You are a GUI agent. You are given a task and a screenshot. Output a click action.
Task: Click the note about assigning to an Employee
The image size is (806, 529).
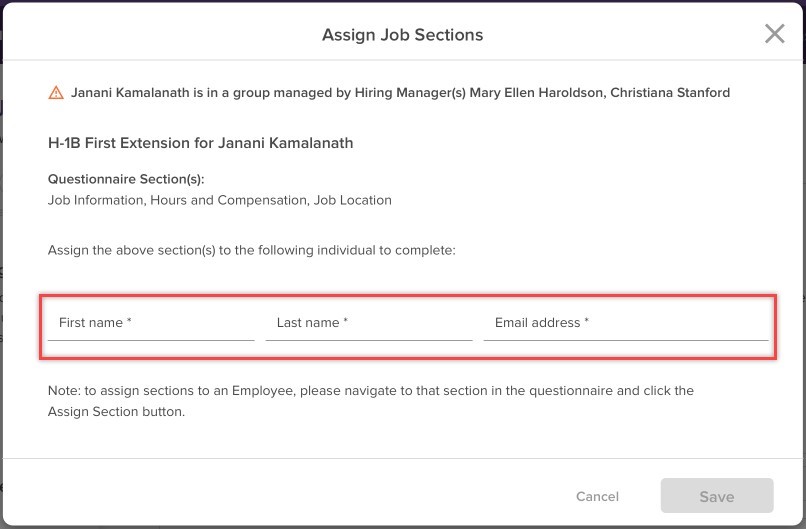coord(370,390)
